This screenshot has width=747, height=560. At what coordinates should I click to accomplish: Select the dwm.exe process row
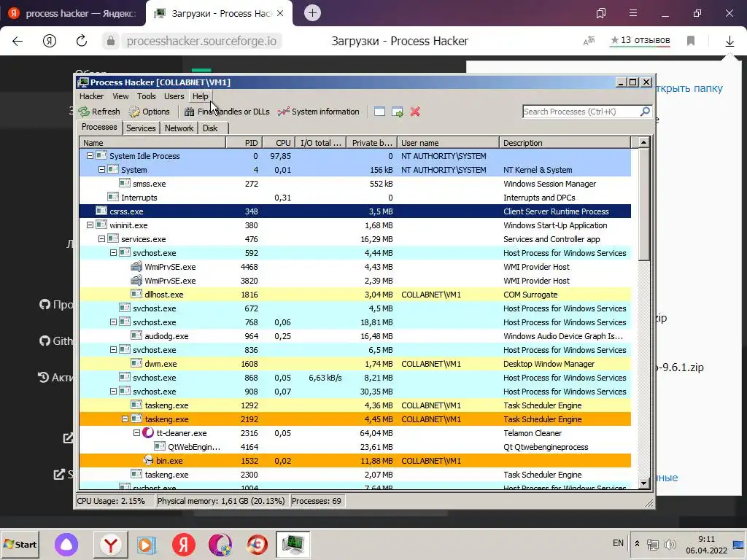(x=355, y=363)
